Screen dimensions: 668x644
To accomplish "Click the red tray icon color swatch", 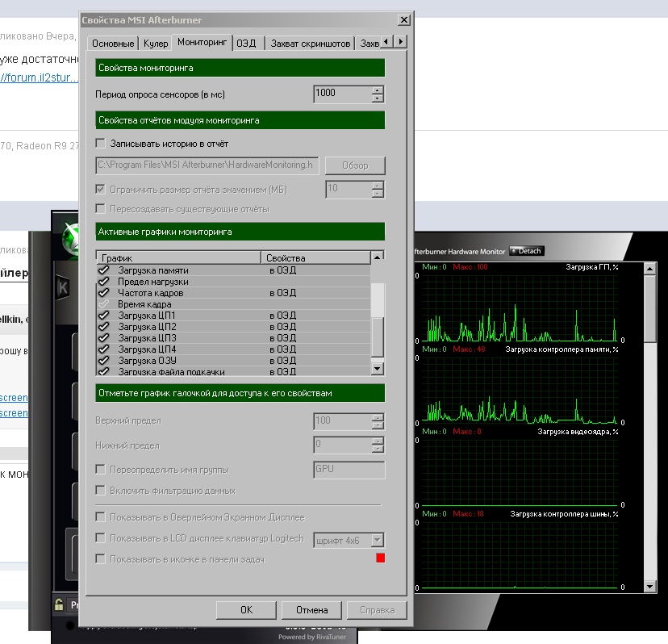I will tap(381, 558).
